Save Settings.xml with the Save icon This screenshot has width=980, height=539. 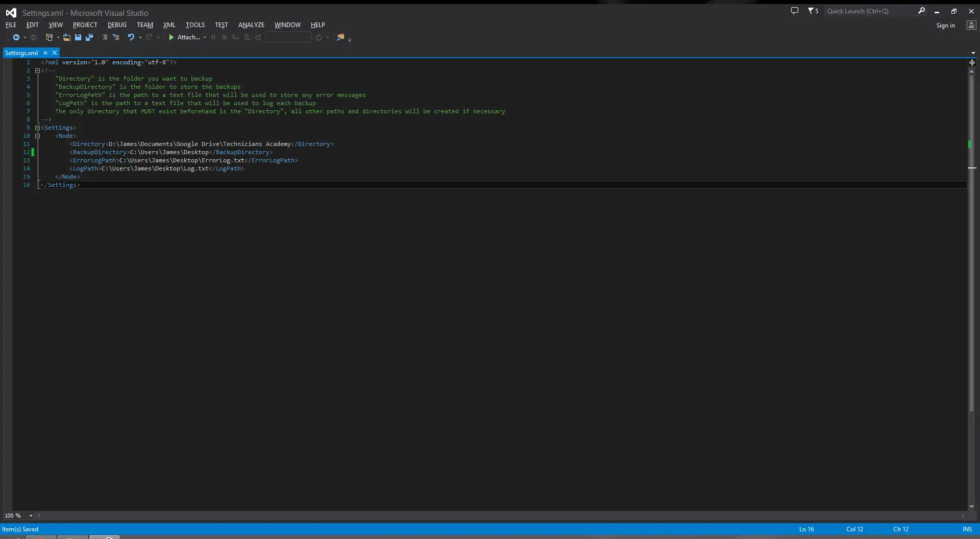78,37
